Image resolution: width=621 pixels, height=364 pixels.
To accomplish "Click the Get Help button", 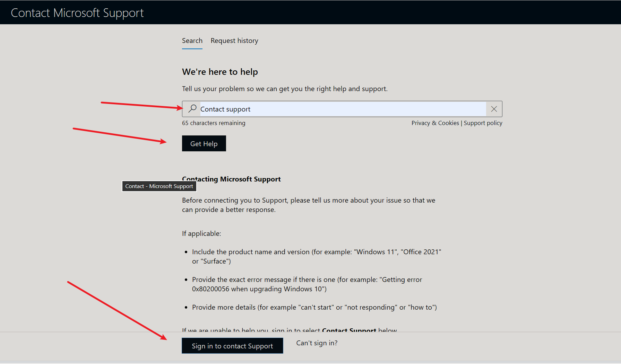I will [204, 143].
